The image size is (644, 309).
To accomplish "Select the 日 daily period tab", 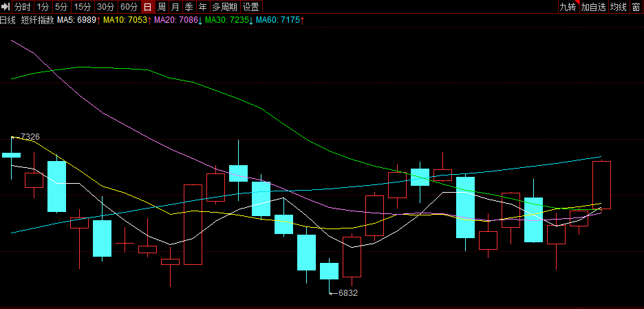I will [x=148, y=7].
